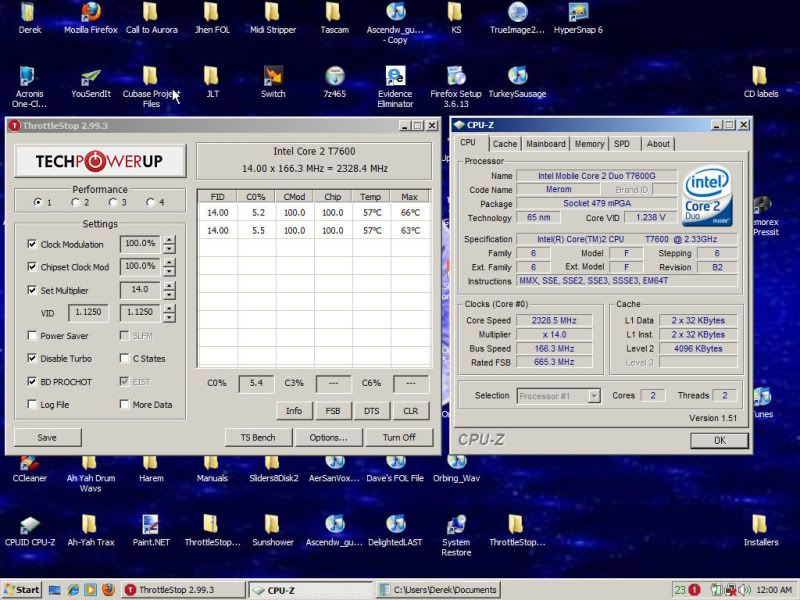Adjust the Set Multiplier value stepper
Viewport: 800px width, 600px height.
169,290
